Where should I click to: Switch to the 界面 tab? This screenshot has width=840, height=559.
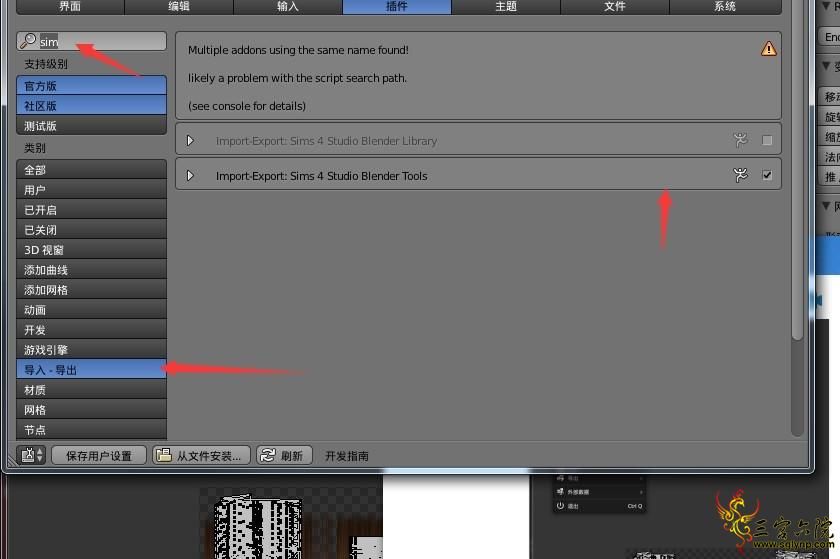pos(70,6)
